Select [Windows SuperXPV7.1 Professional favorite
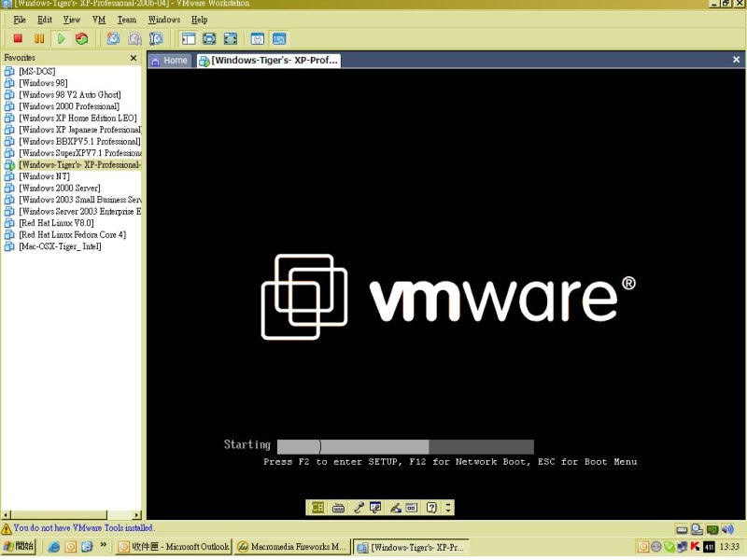The height and width of the screenshot is (560, 747). coord(73,153)
